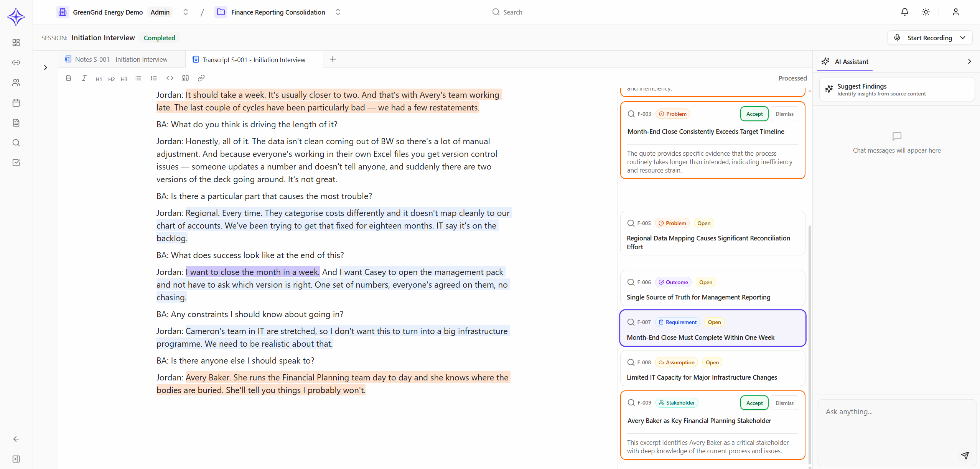Apply italic formatting

(84, 78)
